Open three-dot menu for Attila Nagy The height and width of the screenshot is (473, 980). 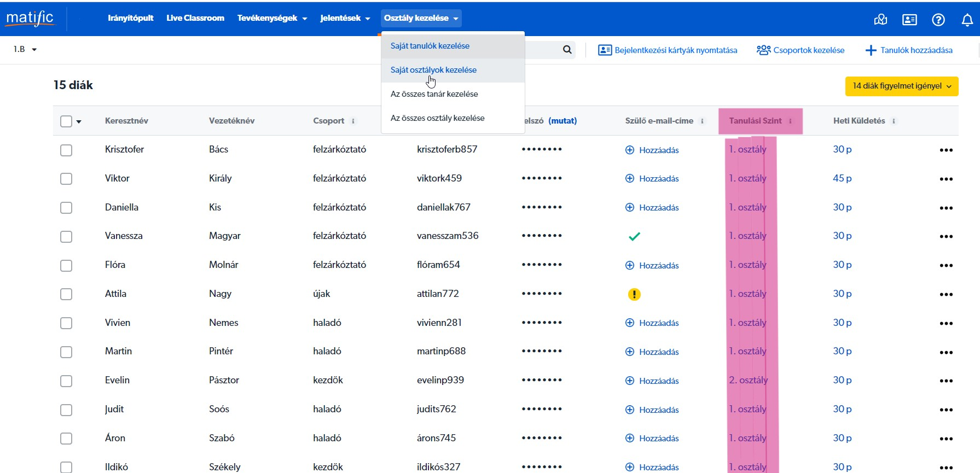pyautogui.click(x=946, y=295)
